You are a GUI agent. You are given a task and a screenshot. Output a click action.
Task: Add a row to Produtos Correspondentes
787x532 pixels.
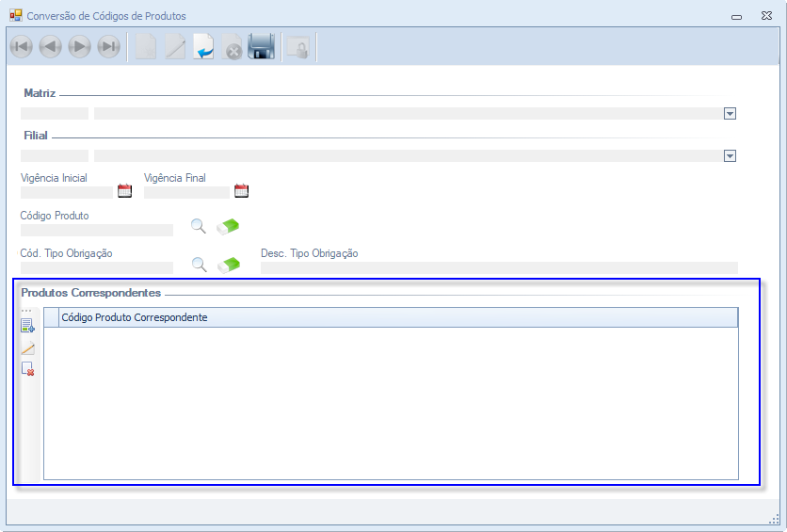(27, 326)
